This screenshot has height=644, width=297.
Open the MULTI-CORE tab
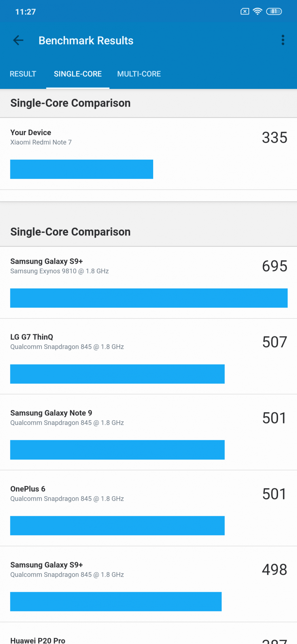139,74
